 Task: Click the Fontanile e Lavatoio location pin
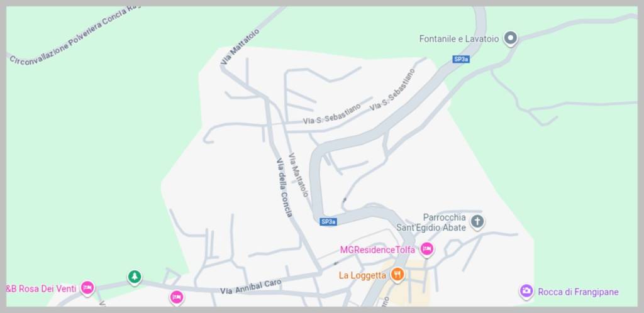coord(511,38)
